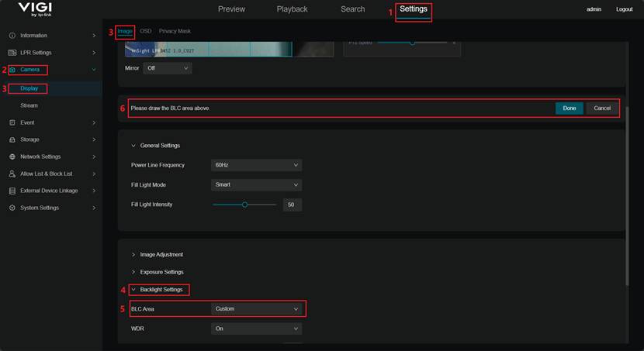Expand the LPR Settings chevron
The width and height of the screenshot is (644, 351).
(x=94, y=53)
